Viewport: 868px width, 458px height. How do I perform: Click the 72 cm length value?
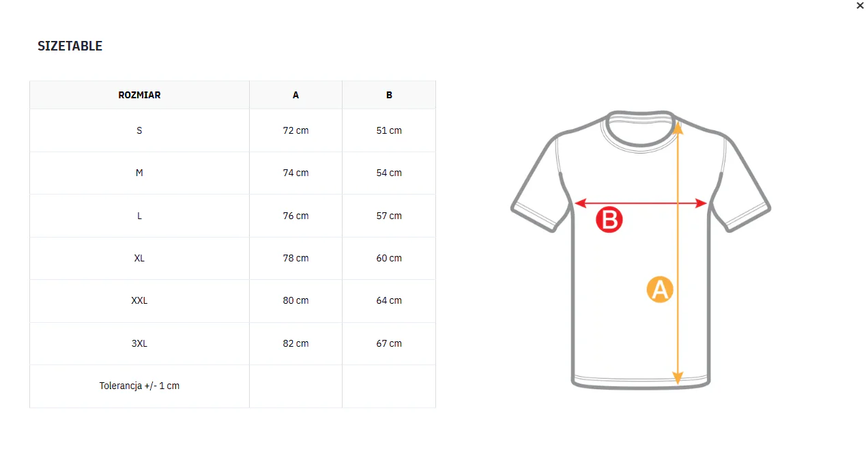(x=295, y=130)
